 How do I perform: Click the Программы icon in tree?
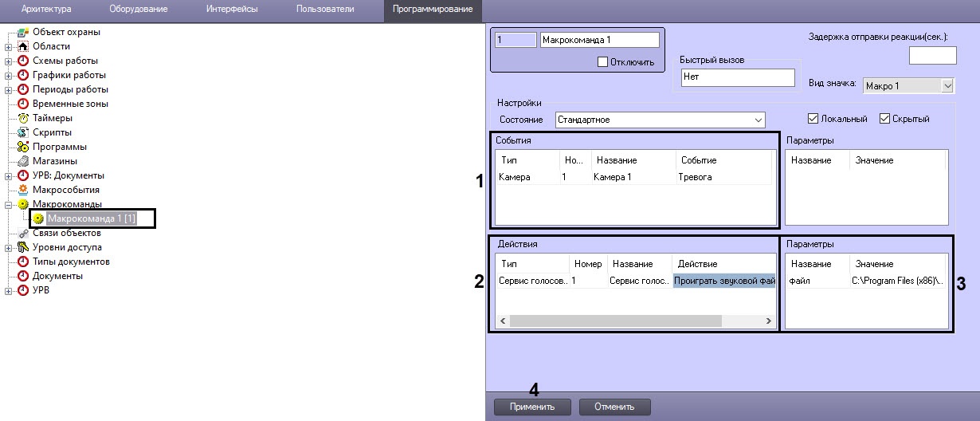23,147
